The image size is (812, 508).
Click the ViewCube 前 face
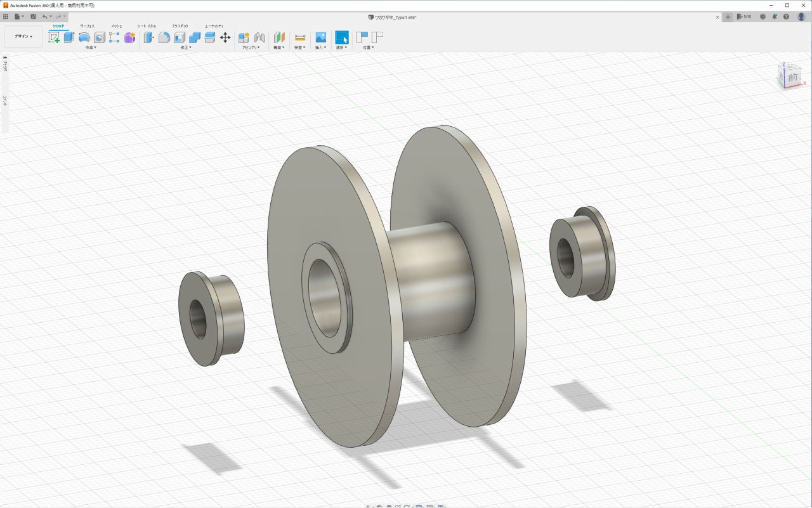793,77
